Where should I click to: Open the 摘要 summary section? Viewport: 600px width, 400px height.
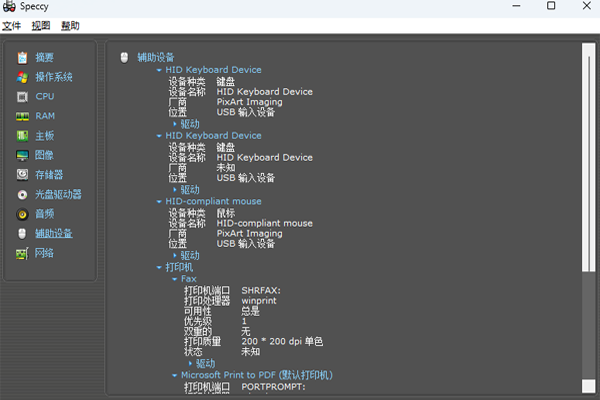(x=44, y=57)
